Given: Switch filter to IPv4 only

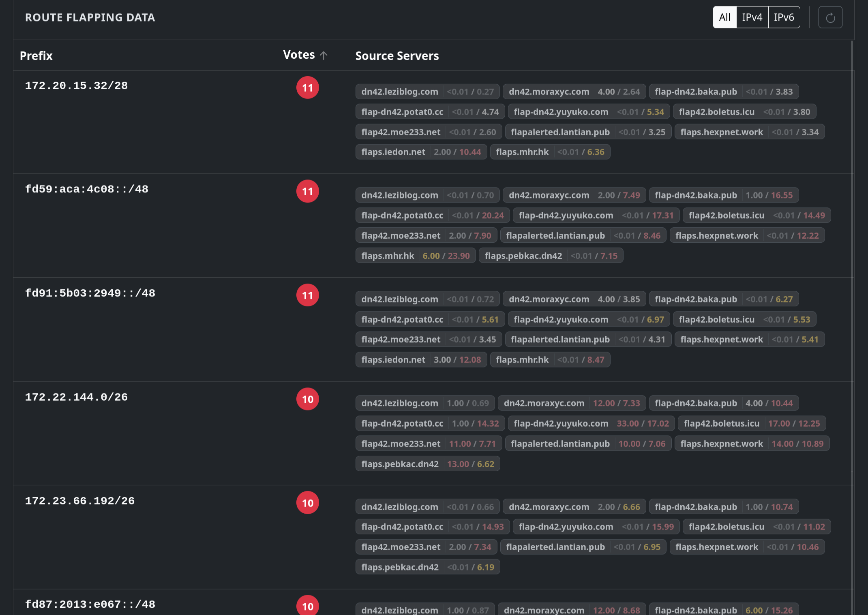Looking at the screenshot, I should (x=752, y=17).
